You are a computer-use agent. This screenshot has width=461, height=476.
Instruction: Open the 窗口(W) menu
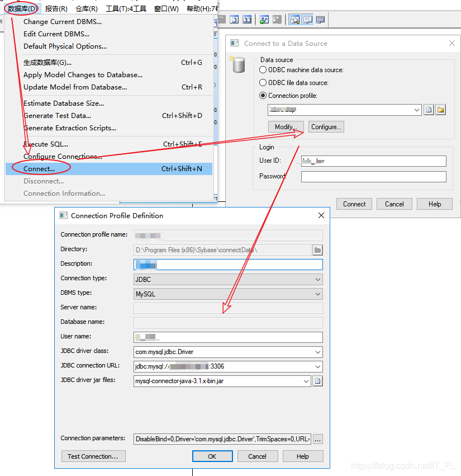pyautogui.click(x=166, y=8)
